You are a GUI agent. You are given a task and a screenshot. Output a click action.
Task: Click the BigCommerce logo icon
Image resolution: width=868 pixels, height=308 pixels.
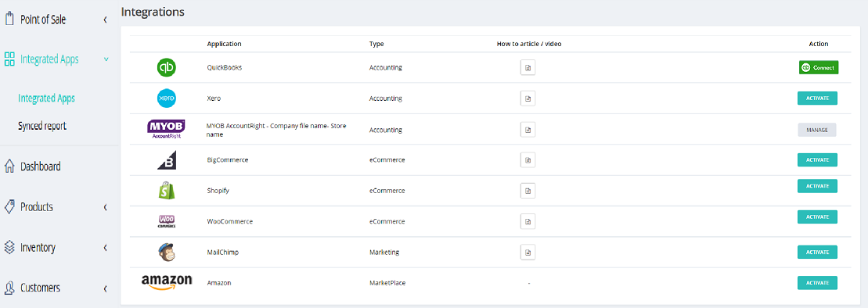167,159
